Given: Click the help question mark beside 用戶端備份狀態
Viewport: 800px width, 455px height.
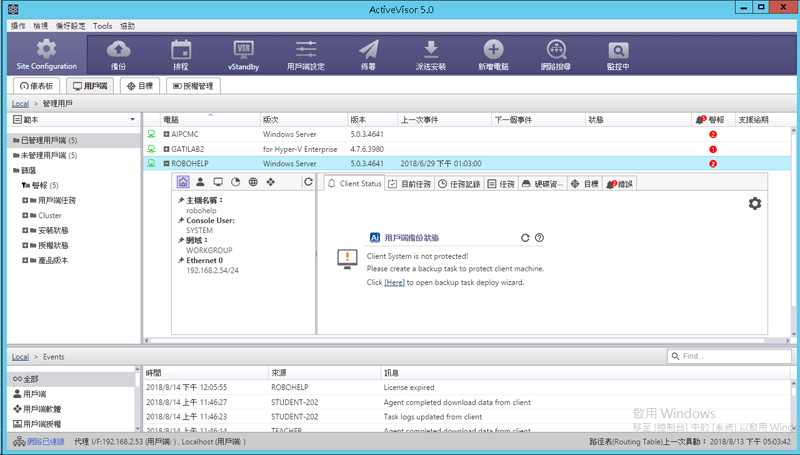Looking at the screenshot, I should point(539,238).
